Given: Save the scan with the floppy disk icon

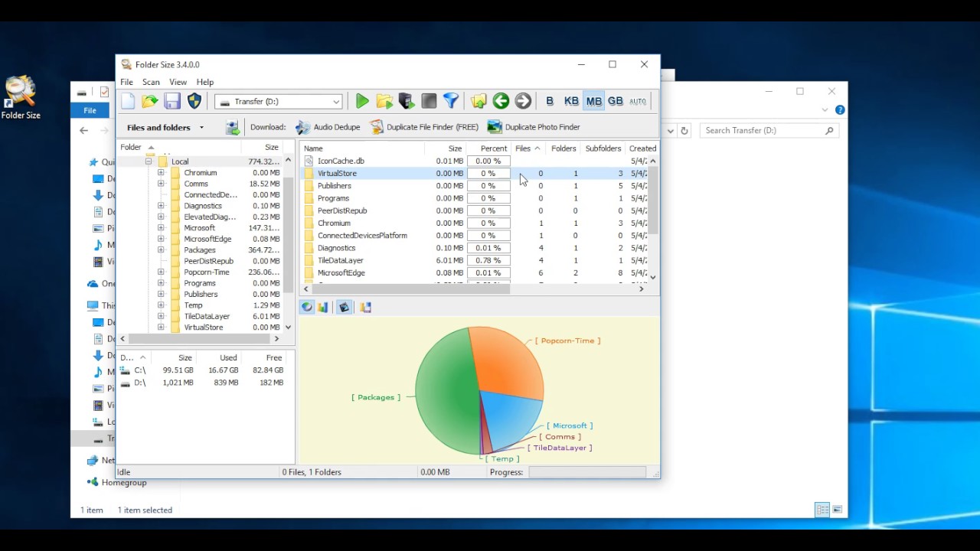Looking at the screenshot, I should [172, 101].
